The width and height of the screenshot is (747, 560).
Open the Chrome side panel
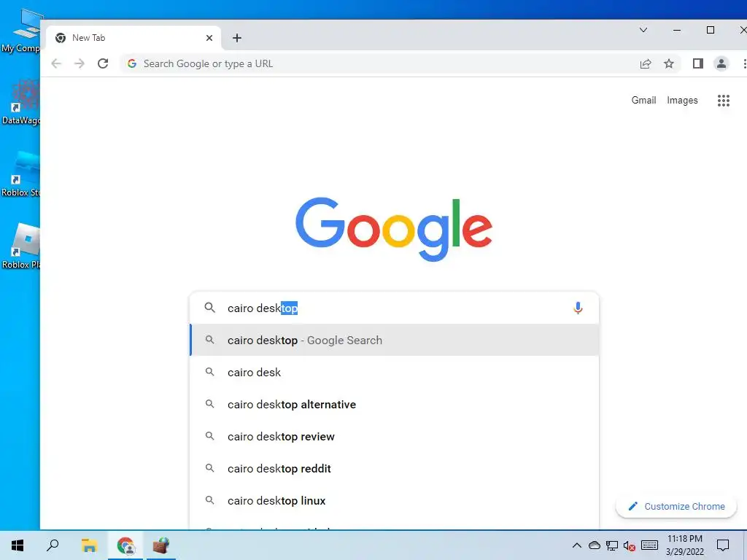click(698, 63)
